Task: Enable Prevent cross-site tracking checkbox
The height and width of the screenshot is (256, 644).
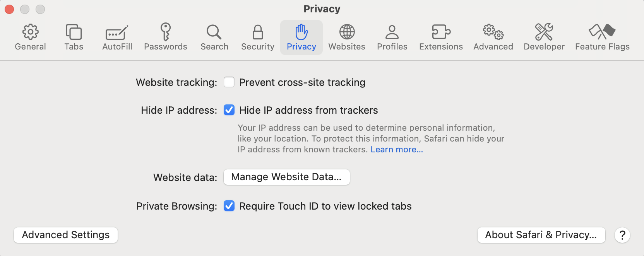Action: click(229, 82)
